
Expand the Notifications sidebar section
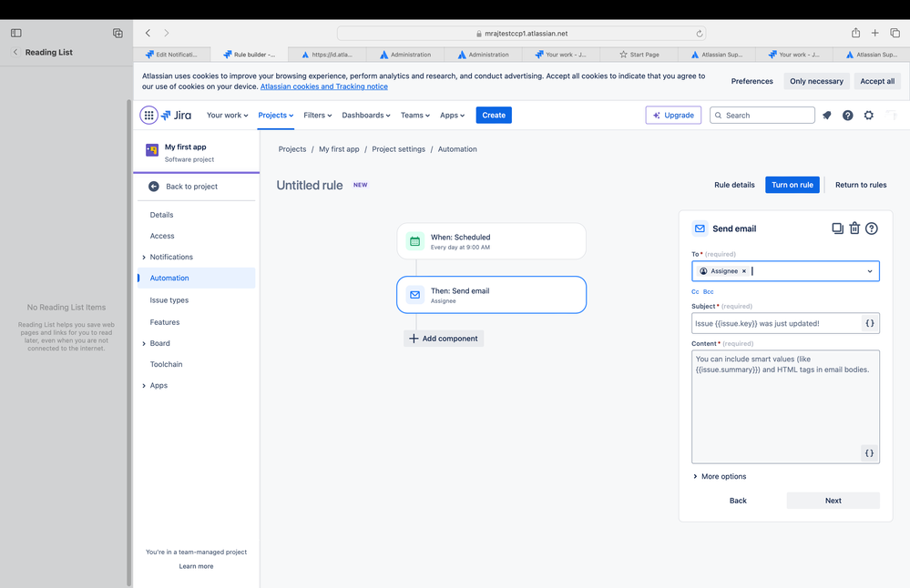coord(144,258)
